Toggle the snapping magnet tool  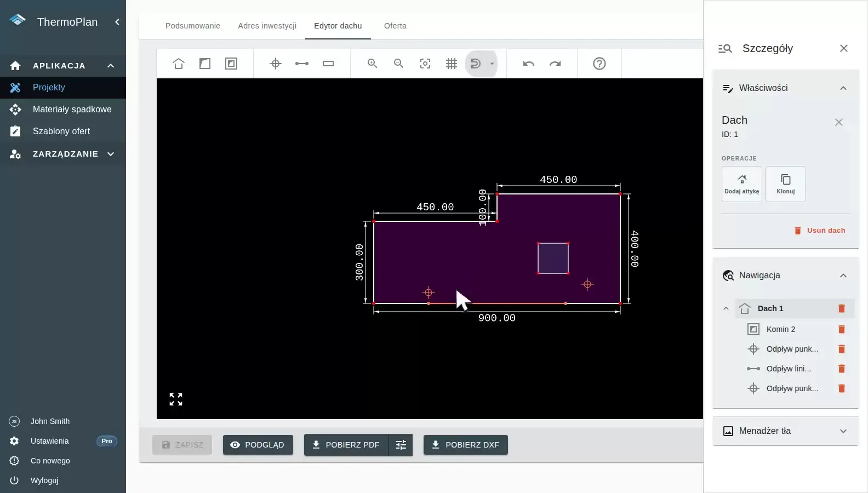point(476,64)
